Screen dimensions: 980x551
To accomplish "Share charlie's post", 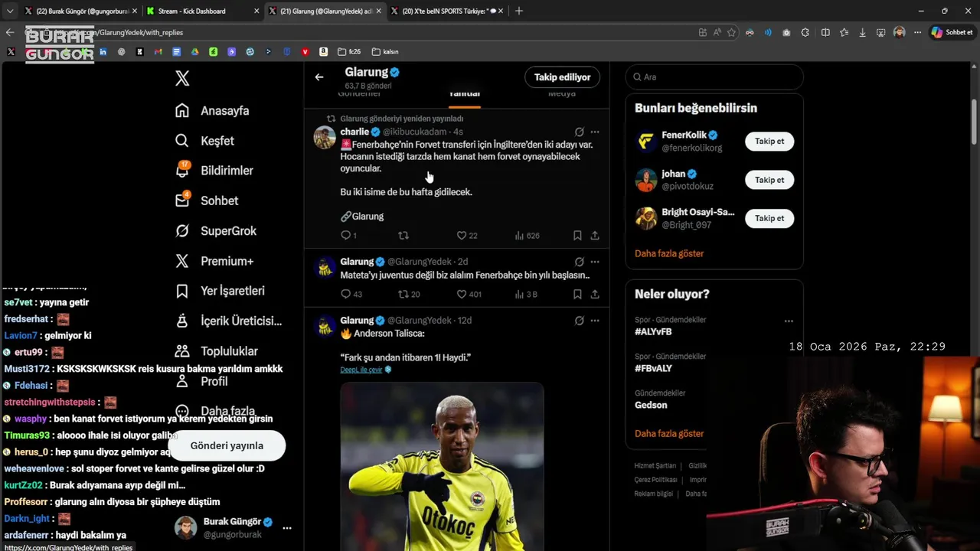I will (595, 236).
